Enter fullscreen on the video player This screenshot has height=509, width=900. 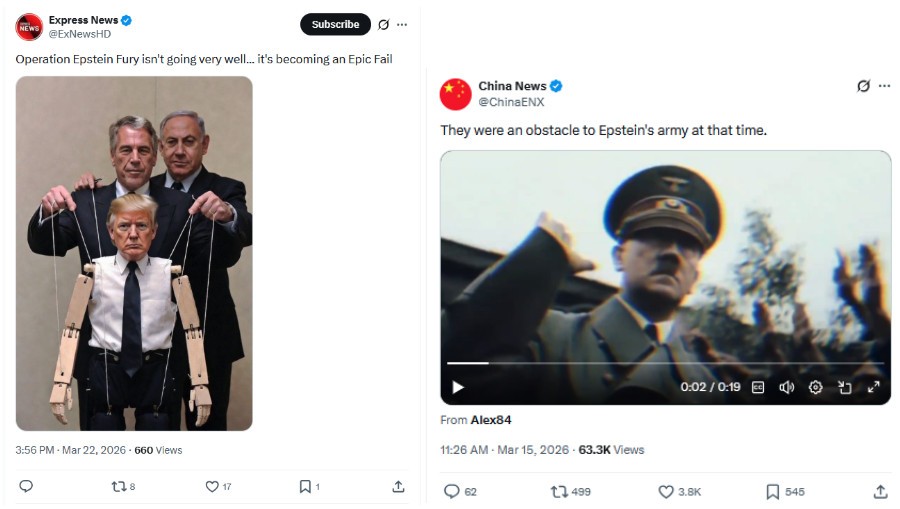pyautogui.click(x=873, y=387)
